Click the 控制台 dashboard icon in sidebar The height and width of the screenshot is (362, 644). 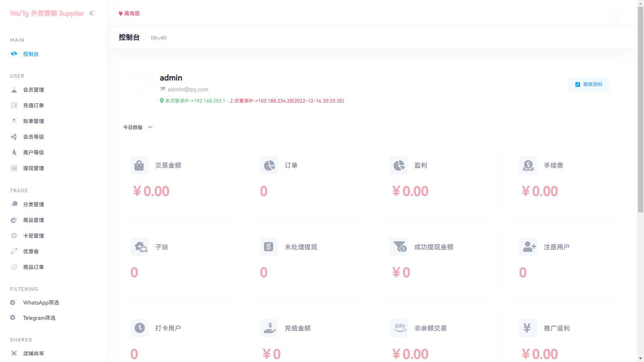(x=14, y=53)
